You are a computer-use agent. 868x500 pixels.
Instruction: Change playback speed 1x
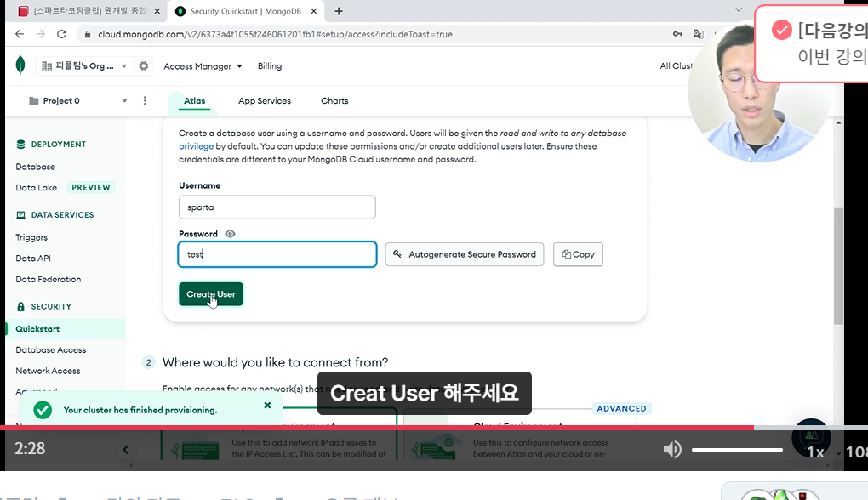click(815, 452)
